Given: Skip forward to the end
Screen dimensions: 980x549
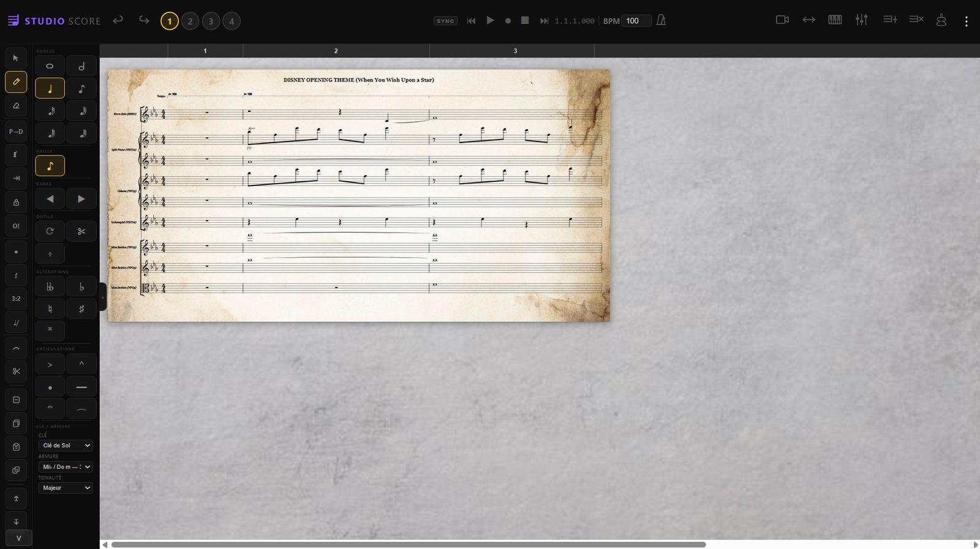Looking at the screenshot, I should 544,21.
